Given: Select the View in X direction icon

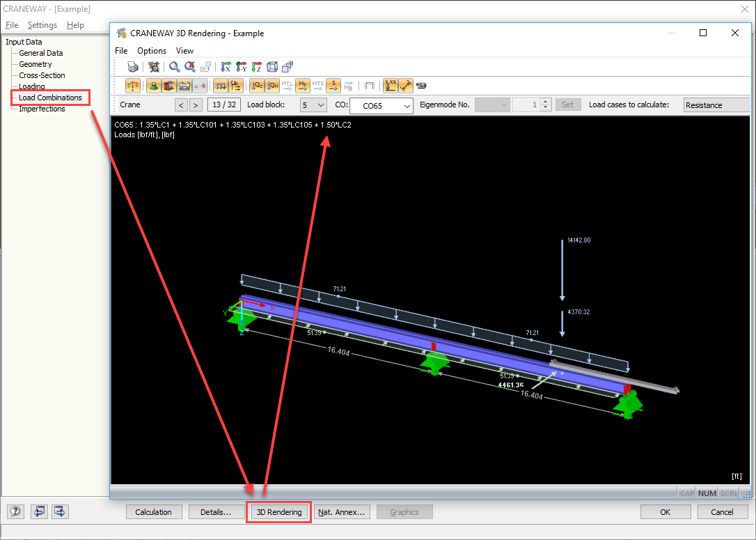Looking at the screenshot, I should point(226,66).
